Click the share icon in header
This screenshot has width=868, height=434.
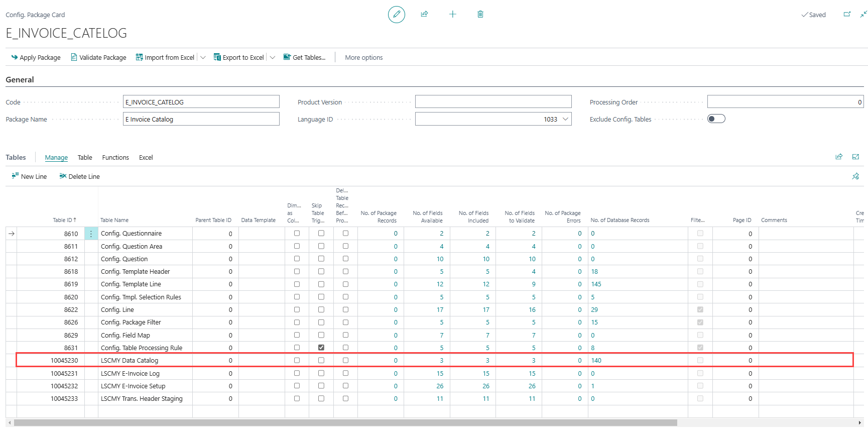pyautogui.click(x=424, y=14)
